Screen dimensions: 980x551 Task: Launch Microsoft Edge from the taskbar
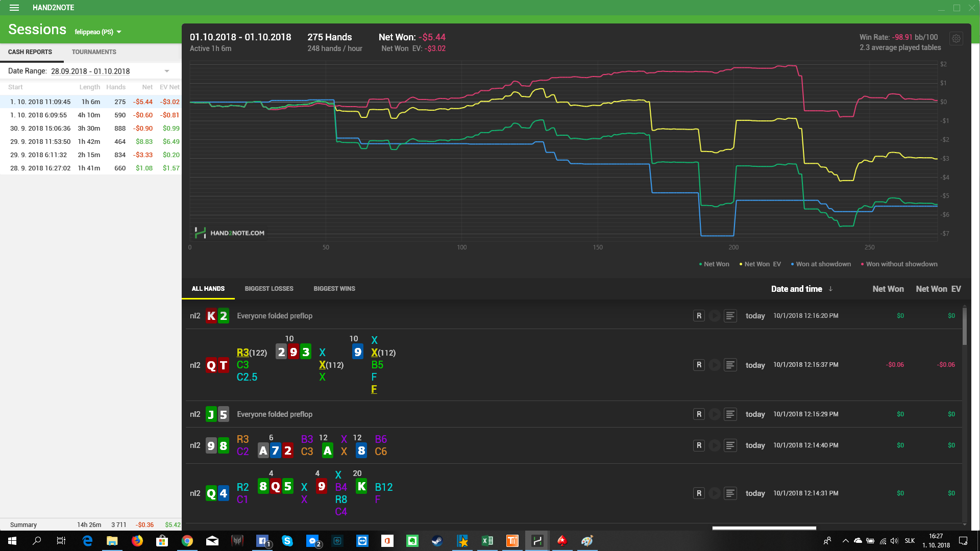click(87, 541)
